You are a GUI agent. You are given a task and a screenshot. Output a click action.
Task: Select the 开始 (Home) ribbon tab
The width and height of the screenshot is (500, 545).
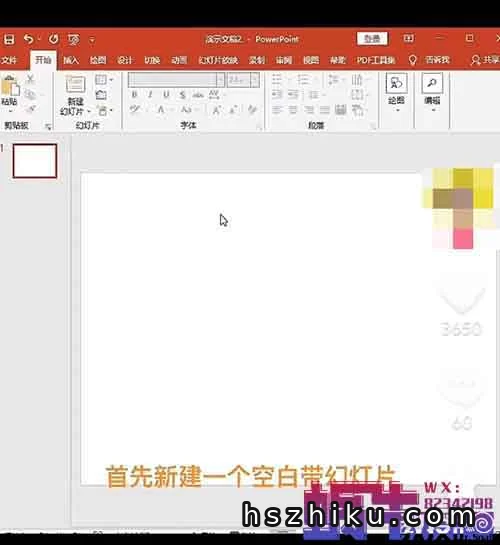[x=43, y=60]
